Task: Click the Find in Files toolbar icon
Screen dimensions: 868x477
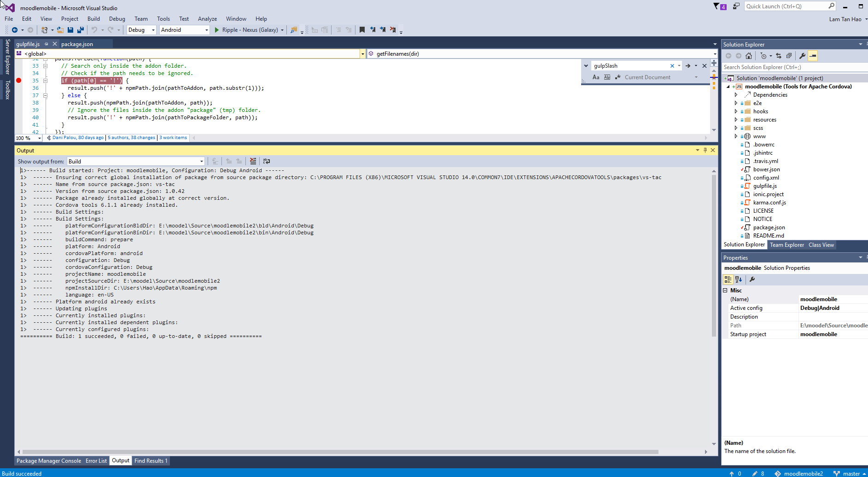Action: (294, 30)
